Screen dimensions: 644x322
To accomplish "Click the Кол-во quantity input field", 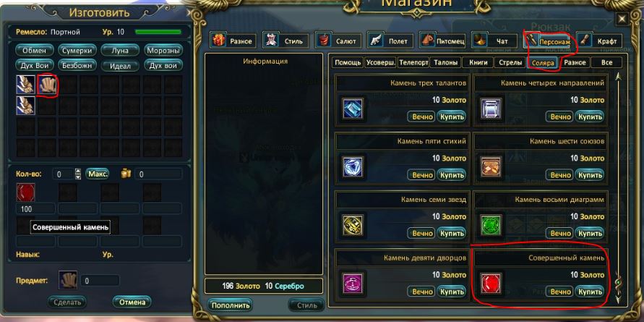I will tap(64, 174).
